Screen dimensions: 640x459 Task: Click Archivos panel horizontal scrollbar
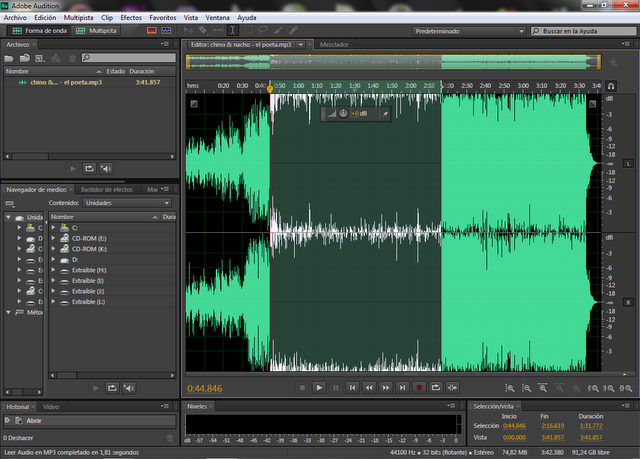90,156
